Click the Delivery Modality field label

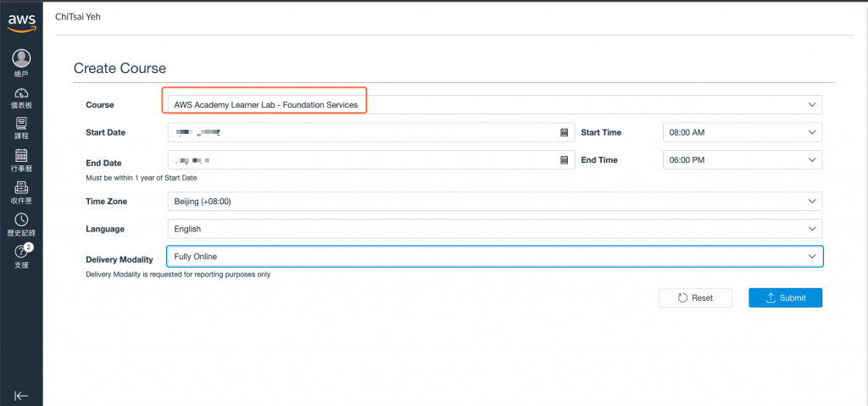(x=120, y=259)
